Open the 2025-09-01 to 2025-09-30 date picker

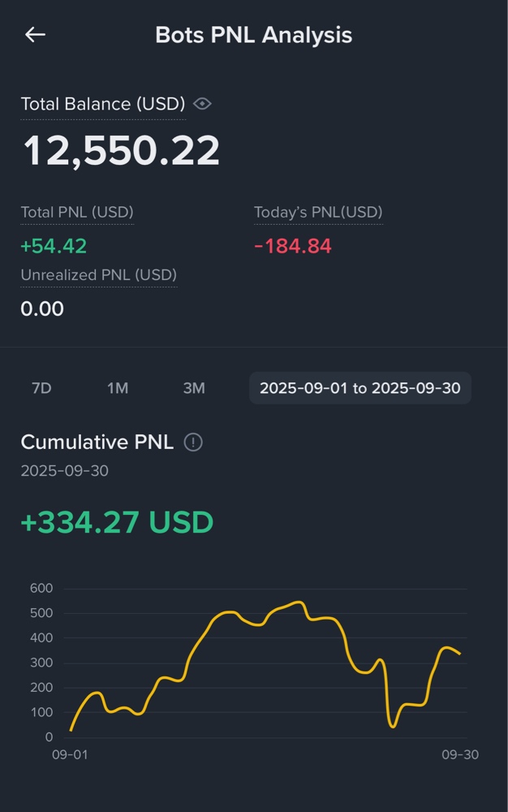[359, 388]
